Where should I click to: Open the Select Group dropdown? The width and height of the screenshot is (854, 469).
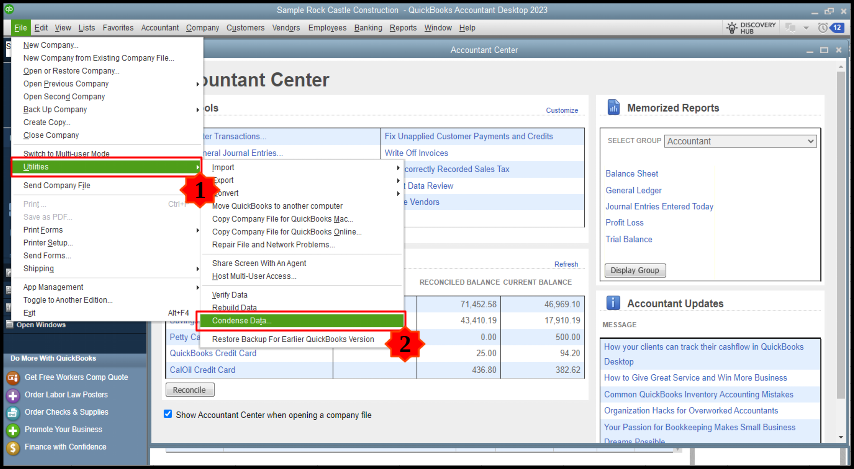click(741, 142)
